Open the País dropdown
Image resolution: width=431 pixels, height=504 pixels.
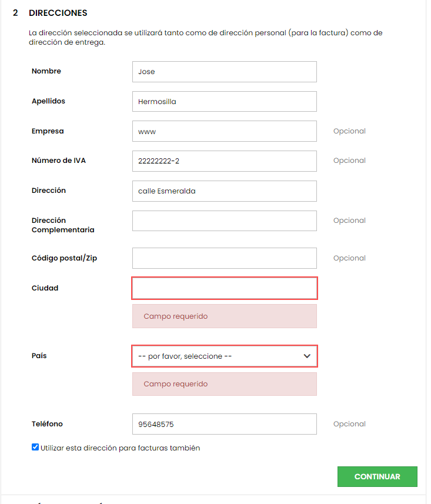tap(218, 356)
